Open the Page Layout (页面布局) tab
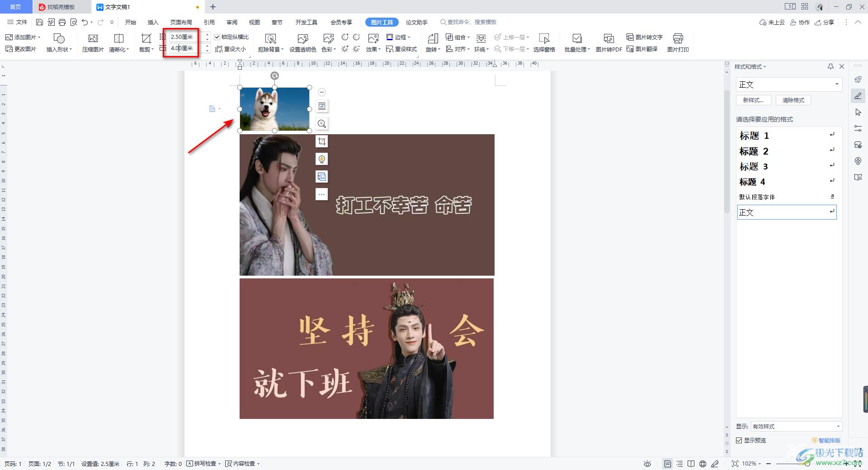The height and width of the screenshot is (470, 868). pos(181,22)
